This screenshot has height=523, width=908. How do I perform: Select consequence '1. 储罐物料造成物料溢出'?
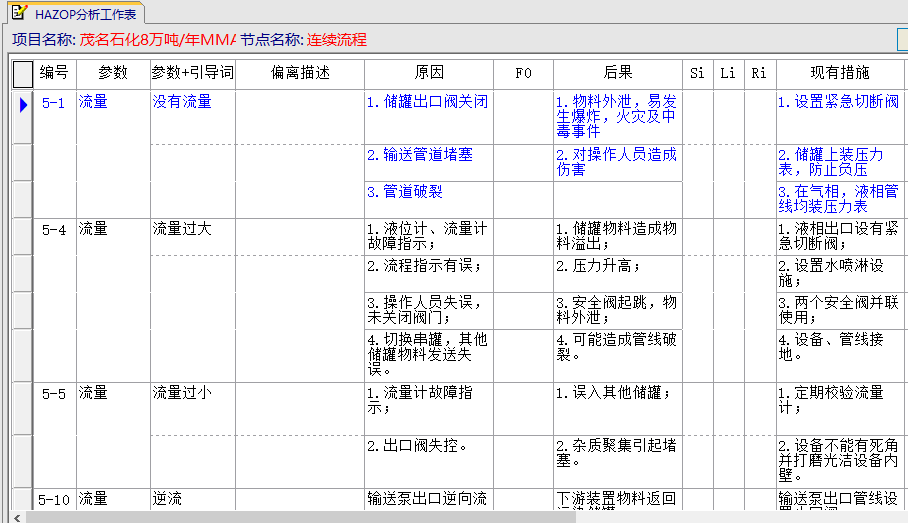(x=617, y=236)
